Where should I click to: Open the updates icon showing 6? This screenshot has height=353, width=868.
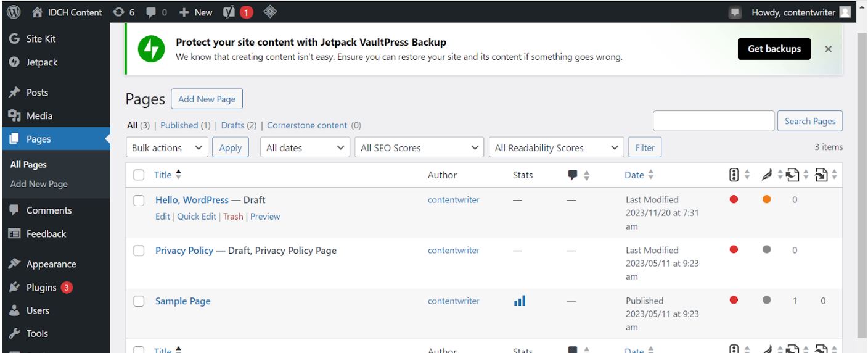pos(118,12)
